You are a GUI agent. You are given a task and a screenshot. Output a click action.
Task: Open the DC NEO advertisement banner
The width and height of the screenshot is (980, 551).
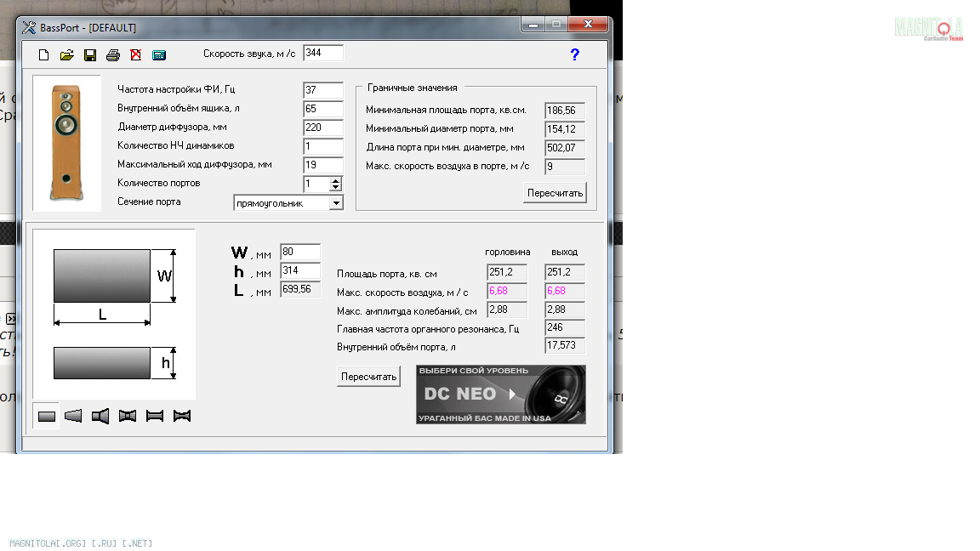click(500, 395)
